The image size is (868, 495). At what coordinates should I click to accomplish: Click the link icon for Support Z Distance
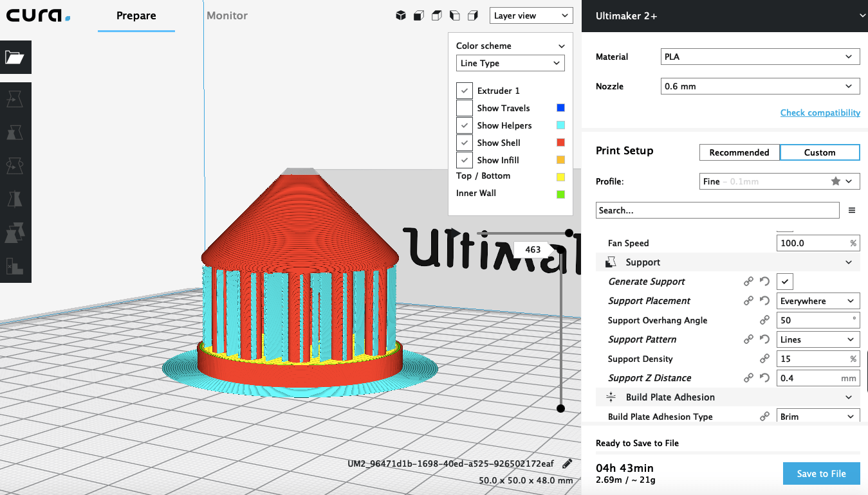pyautogui.click(x=749, y=378)
